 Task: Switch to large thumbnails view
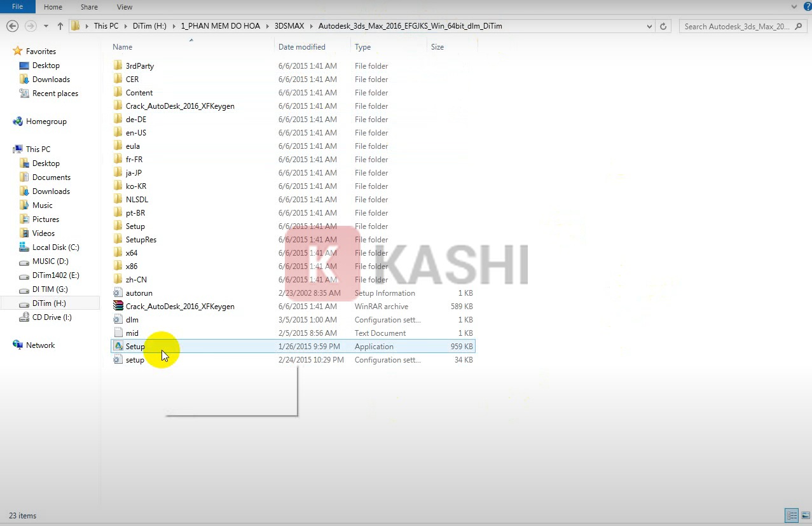click(806, 515)
